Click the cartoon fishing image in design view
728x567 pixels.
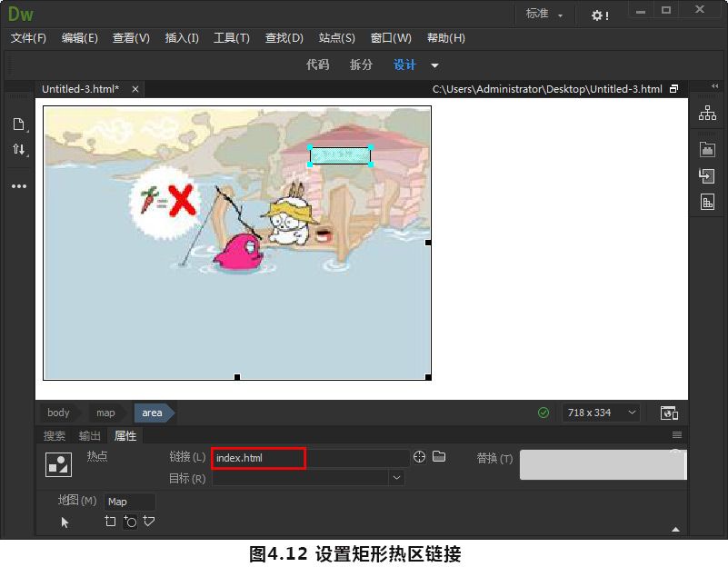237,243
